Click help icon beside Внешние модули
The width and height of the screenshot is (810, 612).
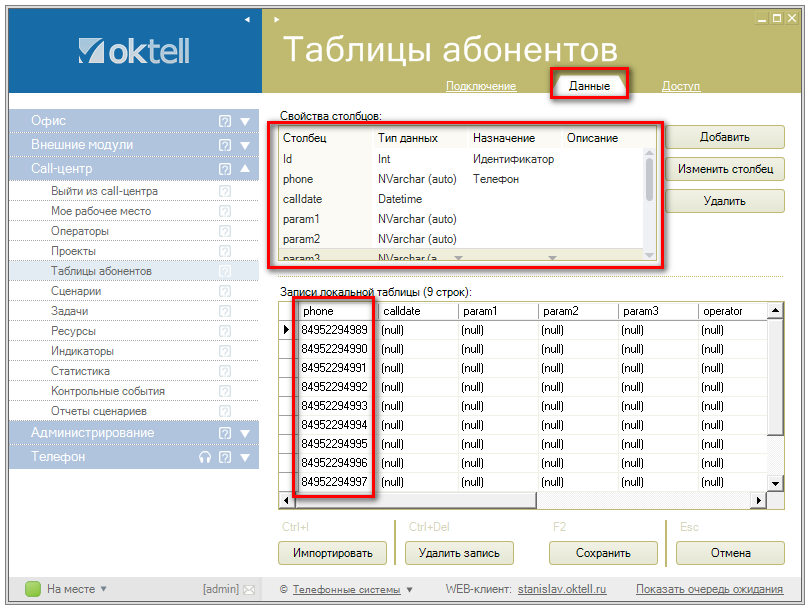tap(225, 145)
